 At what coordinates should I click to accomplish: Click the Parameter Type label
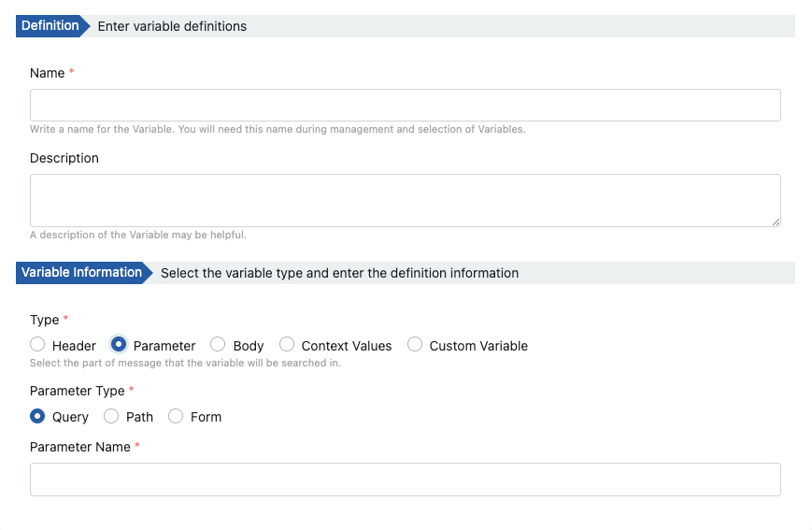click(x=77, y=391)
